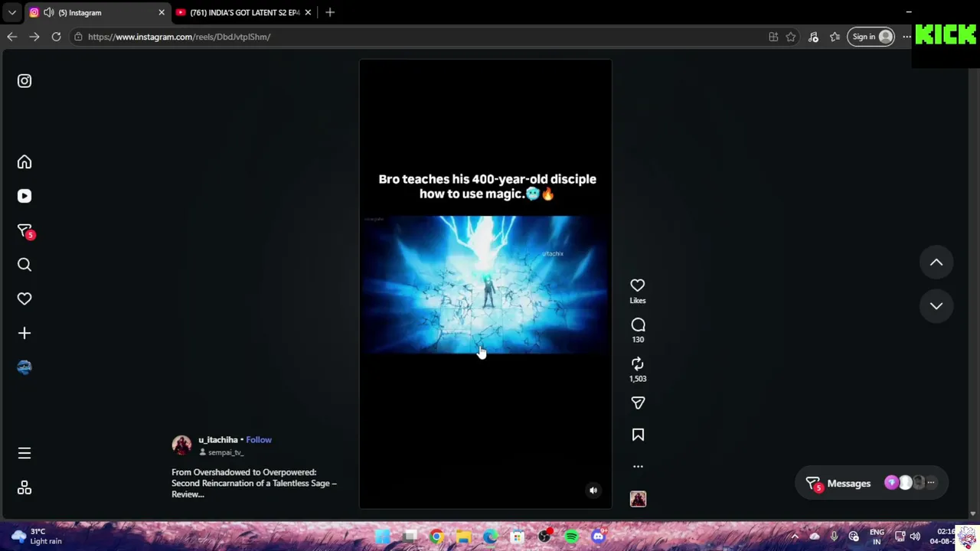Go forward in browser history
This screenshot has height=551, width=980.
[x=34, y=37]
